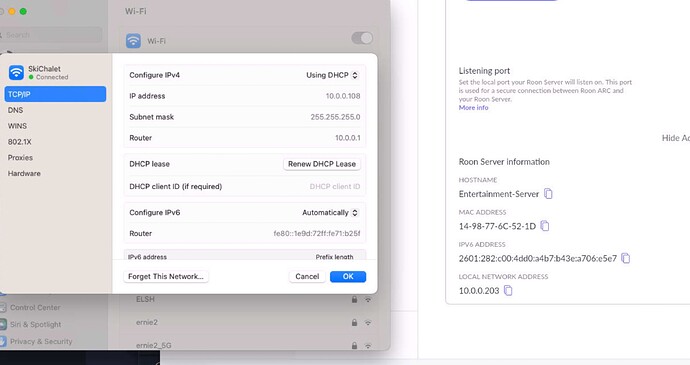Click the Search field in System Settings
Image resolution: width=690 pixels, height=365 pixels.
click(x=52, y=35)
